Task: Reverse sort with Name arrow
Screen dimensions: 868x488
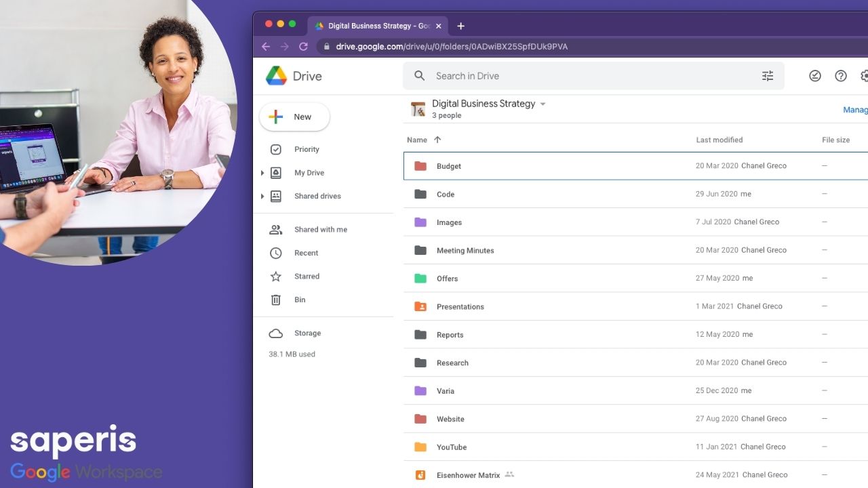Action: tap(437, 140)
